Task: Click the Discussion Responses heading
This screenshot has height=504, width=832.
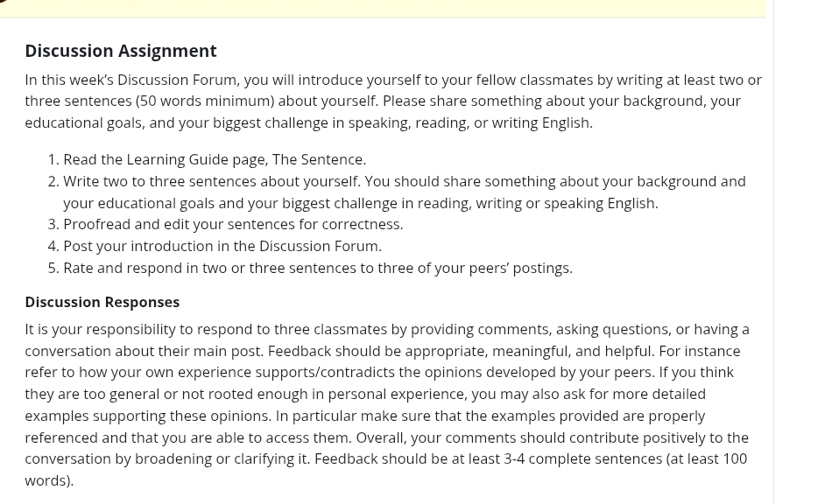Action: click(x=102, y=302)
